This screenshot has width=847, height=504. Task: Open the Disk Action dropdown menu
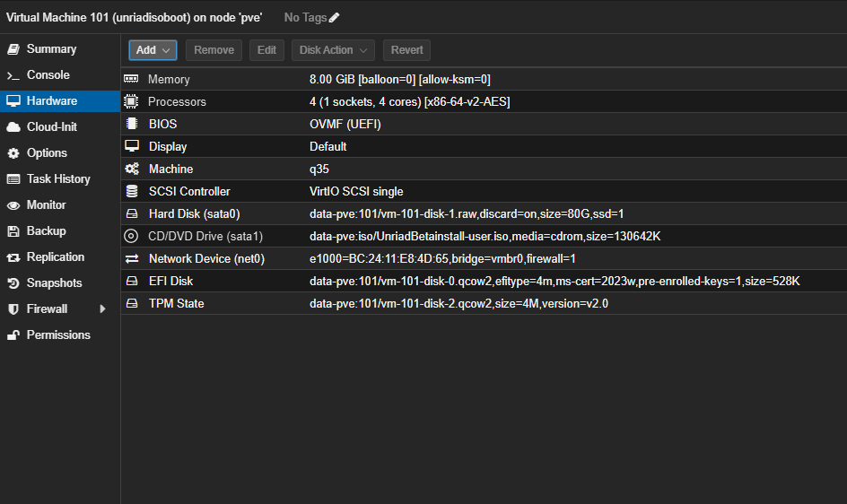(333, 50)
